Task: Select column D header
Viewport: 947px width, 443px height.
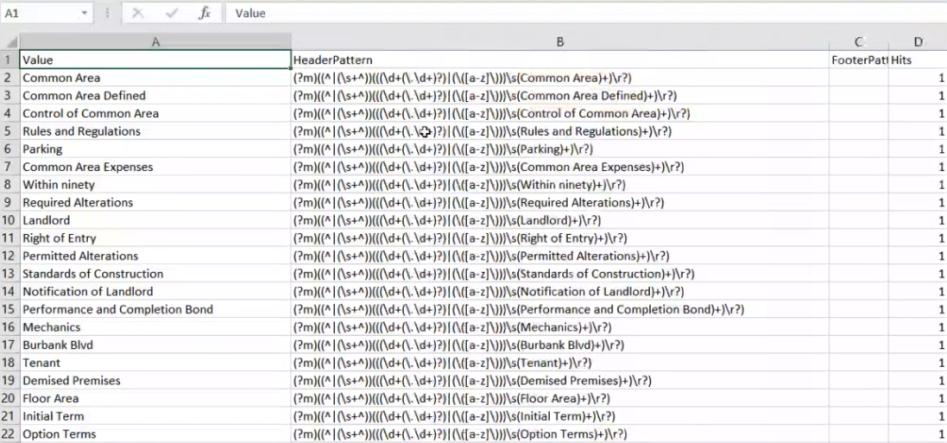Action: click(917, 42)
